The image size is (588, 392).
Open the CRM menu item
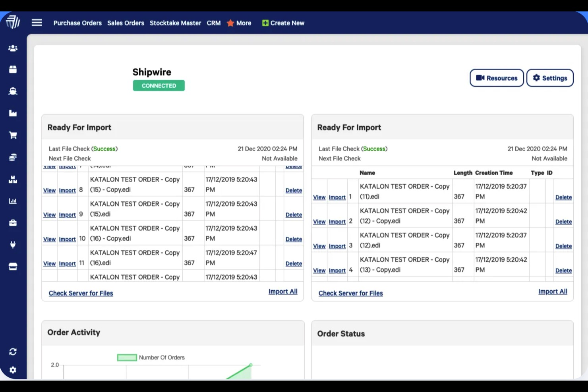pyautogui.click(x=213, y=23)
